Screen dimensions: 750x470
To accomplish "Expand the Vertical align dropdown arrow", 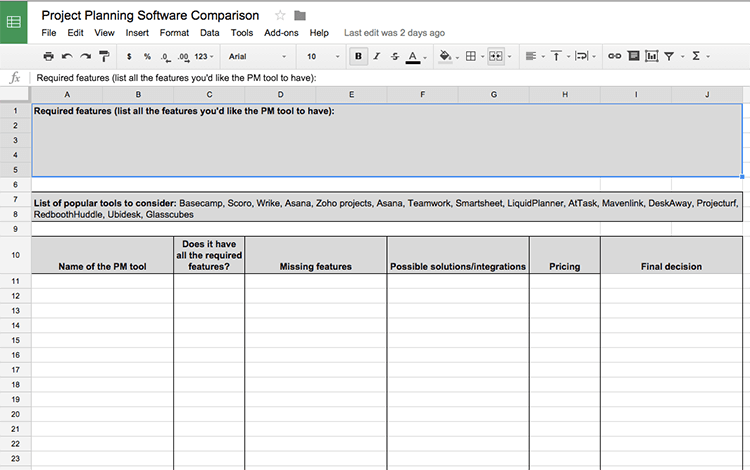I will point(568,57).
